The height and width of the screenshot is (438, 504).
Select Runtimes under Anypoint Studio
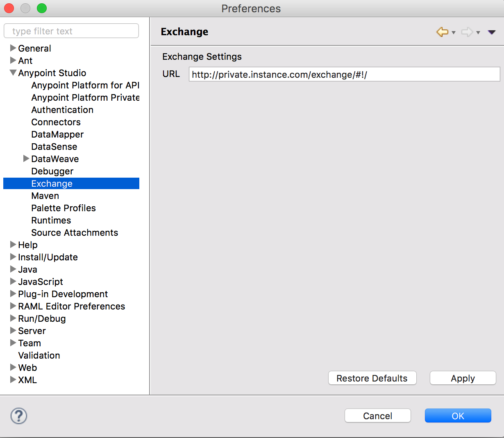click(51, 220)
